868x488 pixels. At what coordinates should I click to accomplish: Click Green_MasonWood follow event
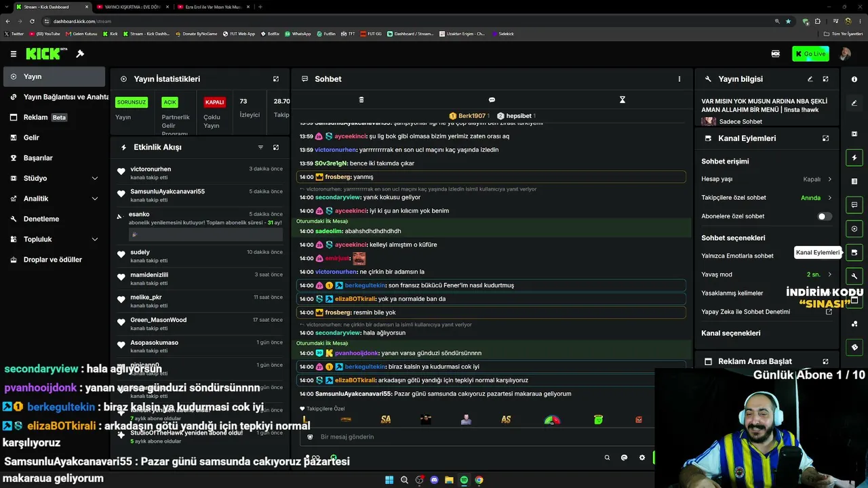tap(199, 323)
